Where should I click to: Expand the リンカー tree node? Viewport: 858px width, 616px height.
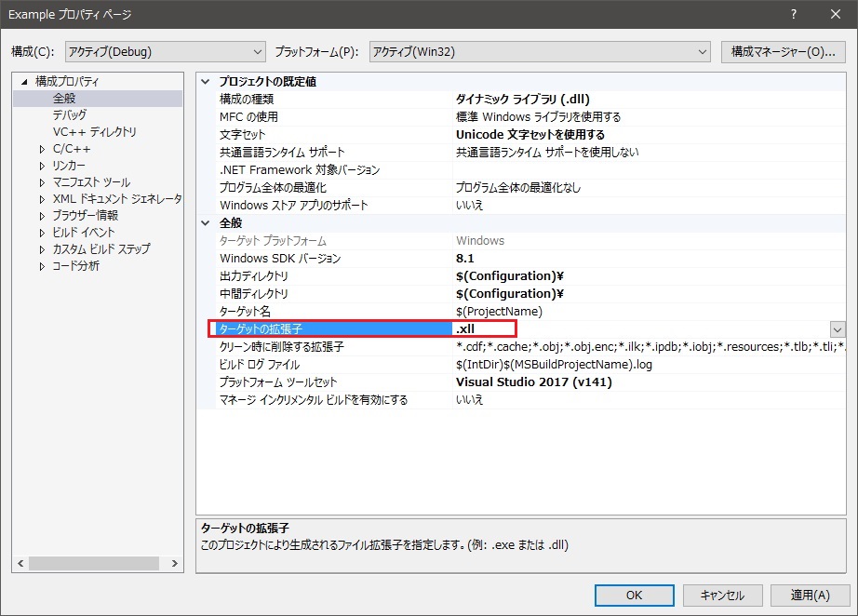(x=42, y=166)
